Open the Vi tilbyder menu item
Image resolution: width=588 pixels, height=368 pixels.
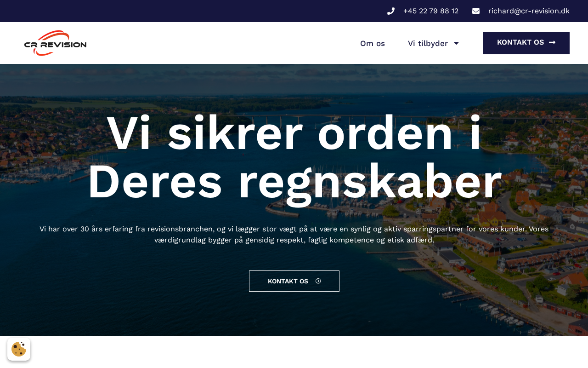[433, 43]
